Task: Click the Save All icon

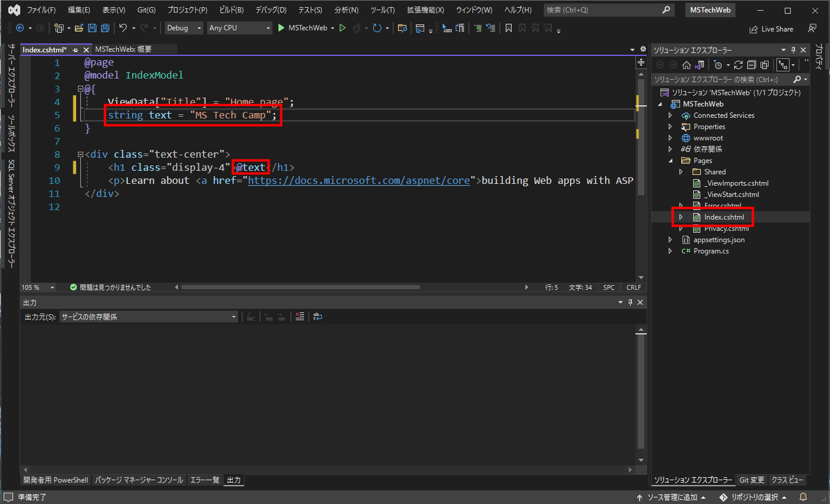Action: point(105,28)
